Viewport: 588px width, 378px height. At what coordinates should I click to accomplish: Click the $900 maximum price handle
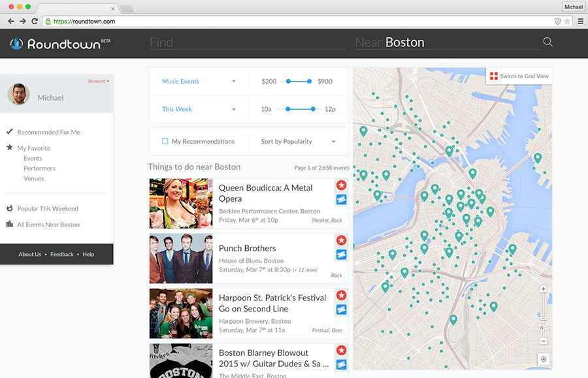point(309,82)
